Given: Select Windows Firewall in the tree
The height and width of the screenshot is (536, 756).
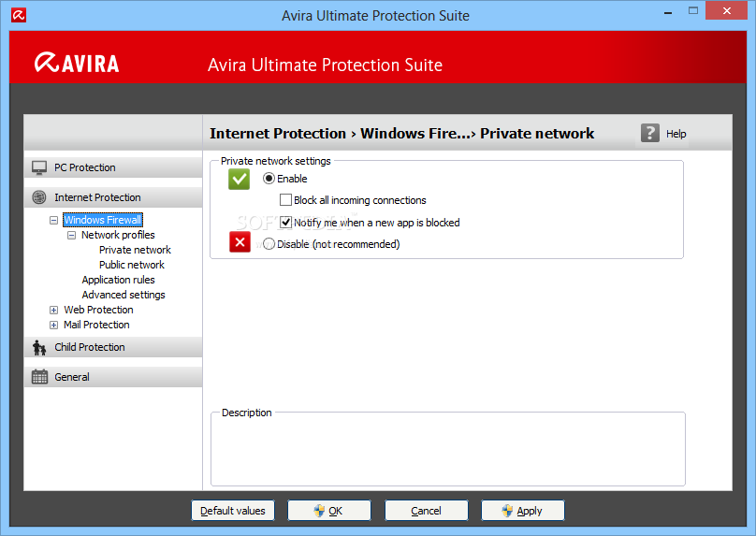Looking at the screenshot, I should tap(103, 220).
